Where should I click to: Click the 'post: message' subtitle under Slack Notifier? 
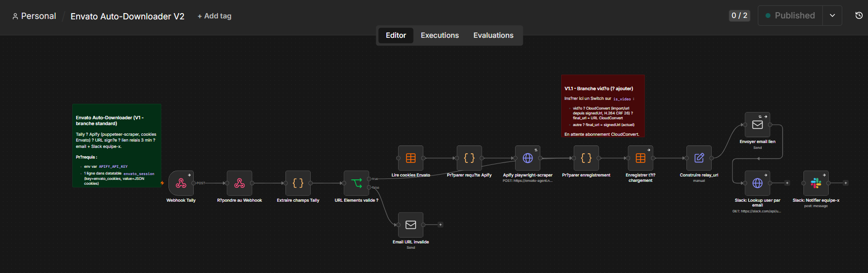pyautogui.click(x=816, y=206)
